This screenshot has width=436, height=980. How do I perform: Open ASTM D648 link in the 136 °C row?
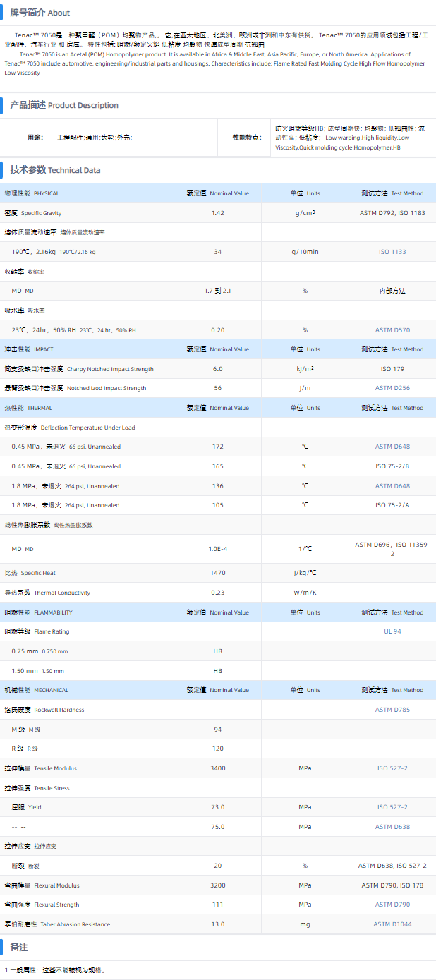[x=392, y=485]
